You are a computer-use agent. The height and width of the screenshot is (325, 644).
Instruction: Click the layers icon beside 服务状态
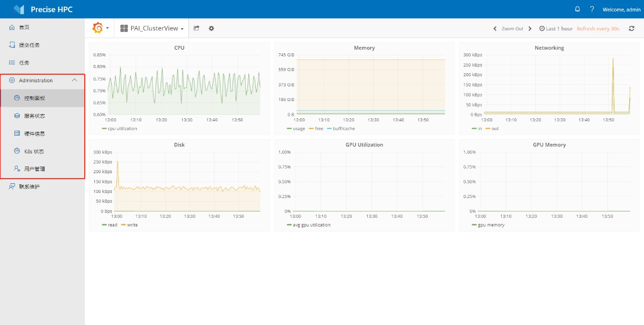point(17,116)
